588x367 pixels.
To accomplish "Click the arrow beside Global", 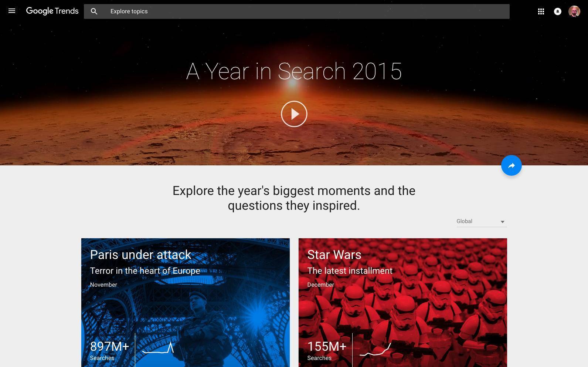I will [502, 222].
